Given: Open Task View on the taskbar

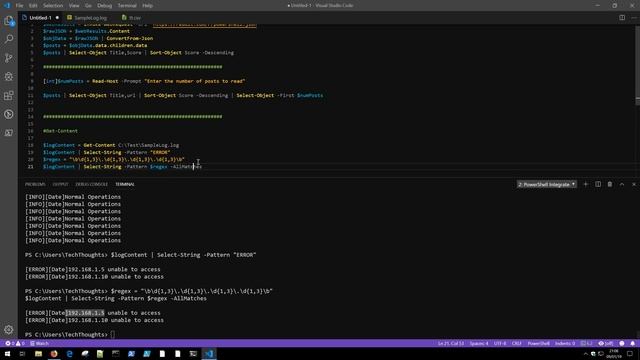Looking at the screenshot, I should [x=22, y=353].
